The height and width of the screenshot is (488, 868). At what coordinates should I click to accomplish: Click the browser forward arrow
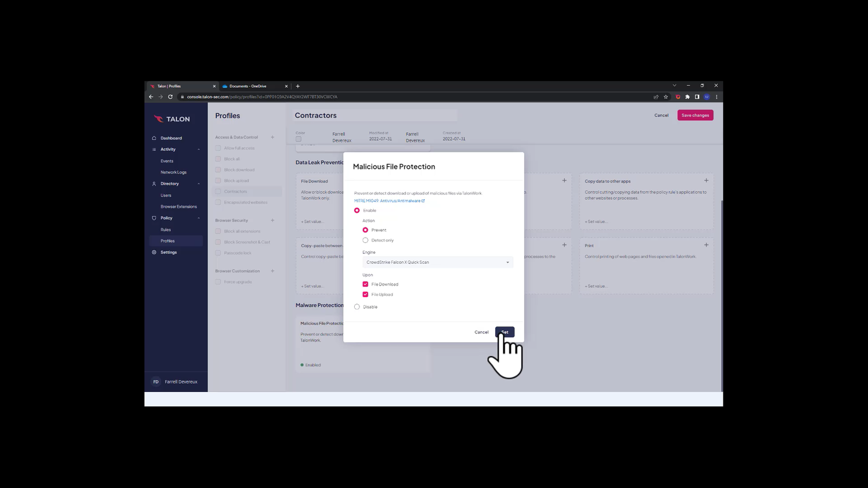161,97
